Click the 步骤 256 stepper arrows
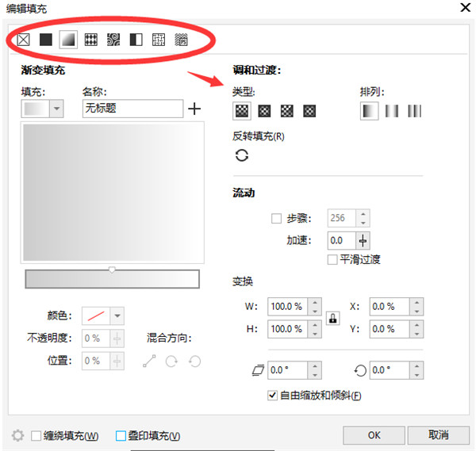The width and height of the screenshot is (476, 451). pos(363,218)
